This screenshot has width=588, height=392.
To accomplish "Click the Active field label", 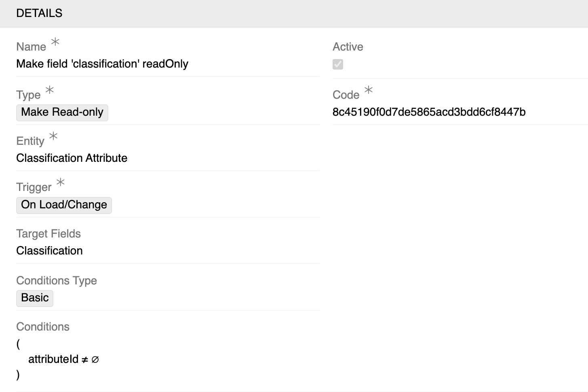I will tap(348, 47).
